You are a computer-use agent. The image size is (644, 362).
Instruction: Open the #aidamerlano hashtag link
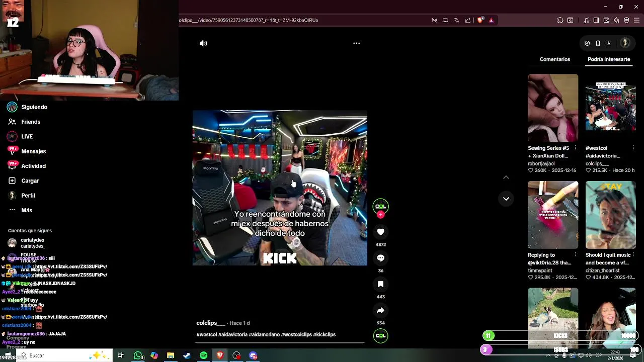[264, 334]
